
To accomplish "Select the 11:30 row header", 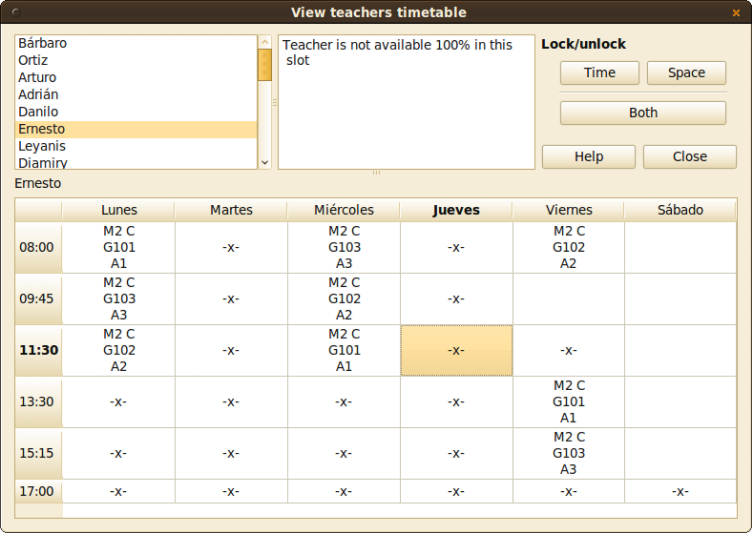I will point(38,350).
